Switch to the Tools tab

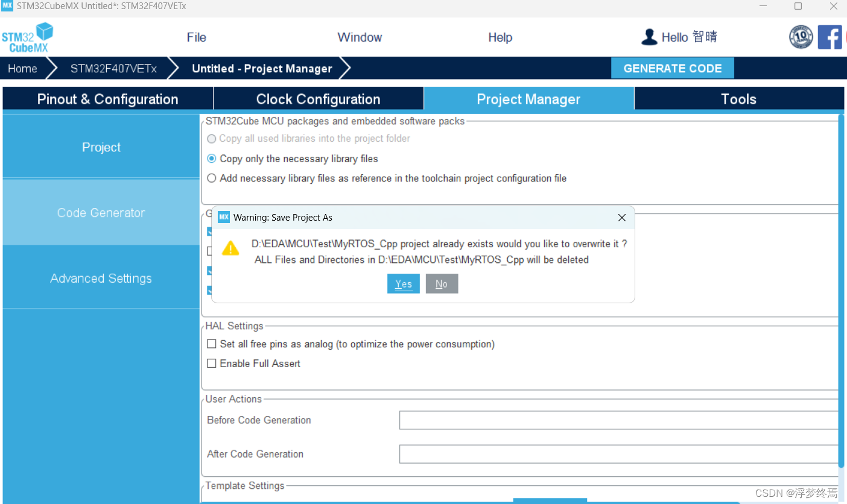coord(739,99)
